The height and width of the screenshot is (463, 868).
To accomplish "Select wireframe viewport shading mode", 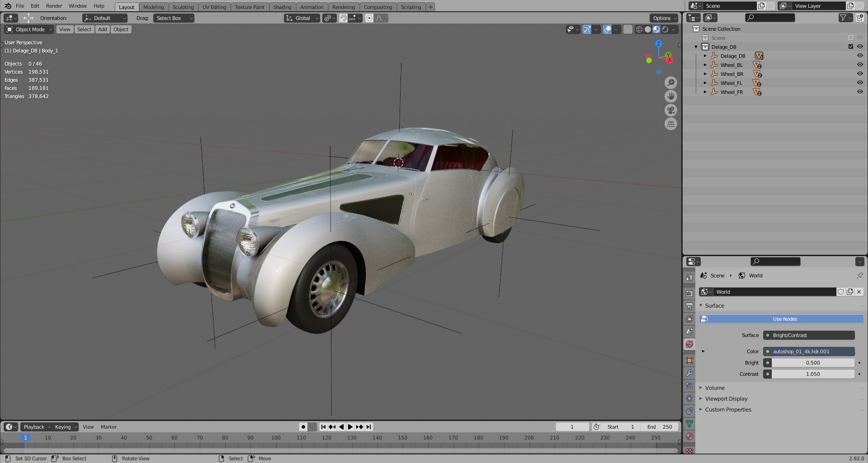I will (x=639, y=29).
